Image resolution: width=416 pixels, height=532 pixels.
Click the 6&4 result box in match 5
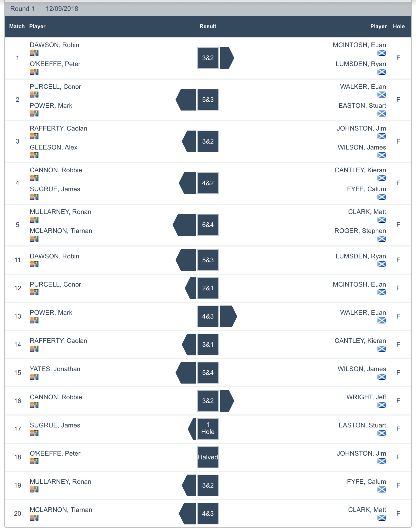[x=208, y=225]
